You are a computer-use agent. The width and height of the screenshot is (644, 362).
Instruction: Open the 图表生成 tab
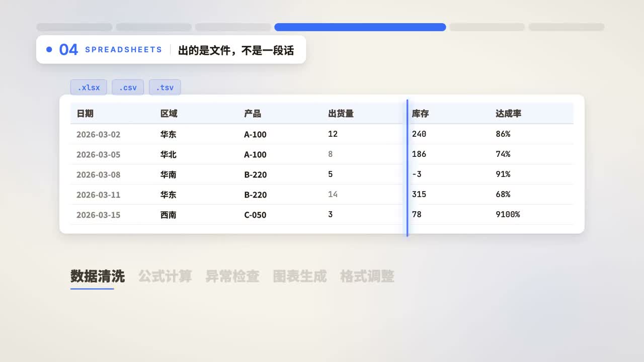(x=300, y=277)
